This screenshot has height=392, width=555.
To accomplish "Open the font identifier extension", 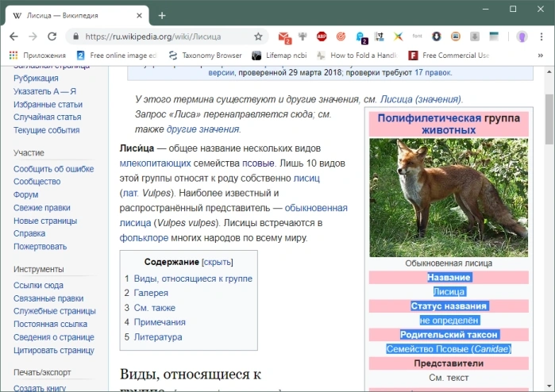I will tap(418, 36).
